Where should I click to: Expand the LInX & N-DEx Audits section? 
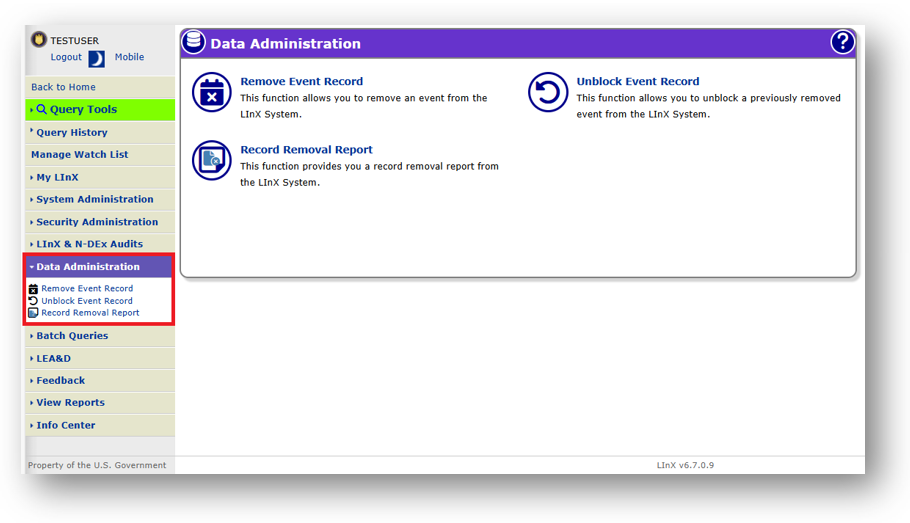pyautogui.click(x=89, y=244)
